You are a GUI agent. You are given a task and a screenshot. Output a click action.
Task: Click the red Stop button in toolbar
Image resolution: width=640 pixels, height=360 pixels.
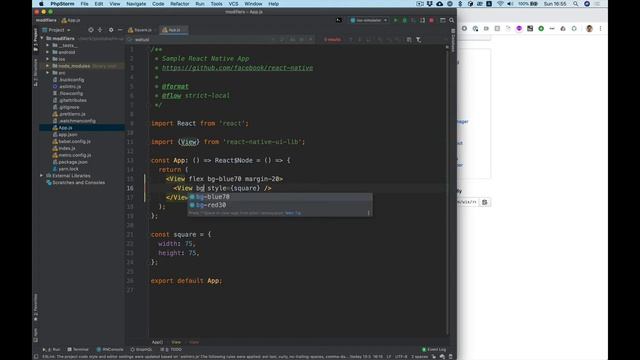[431, 20]
